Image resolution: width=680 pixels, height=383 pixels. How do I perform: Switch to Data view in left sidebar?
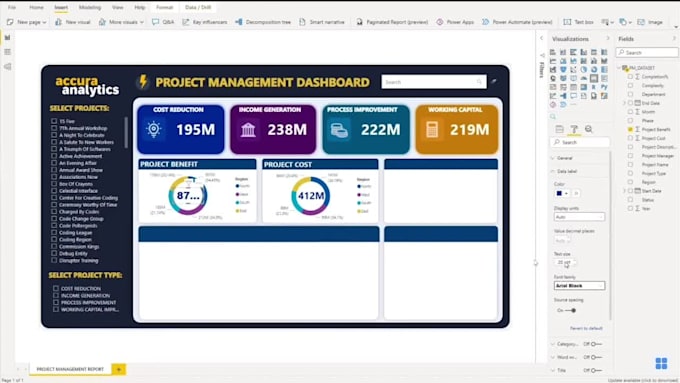[7, 52]
